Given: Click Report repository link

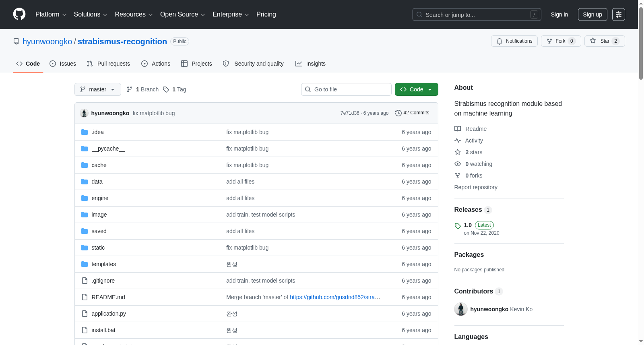Looking at the screenshot, I should (x=476, y=187).
